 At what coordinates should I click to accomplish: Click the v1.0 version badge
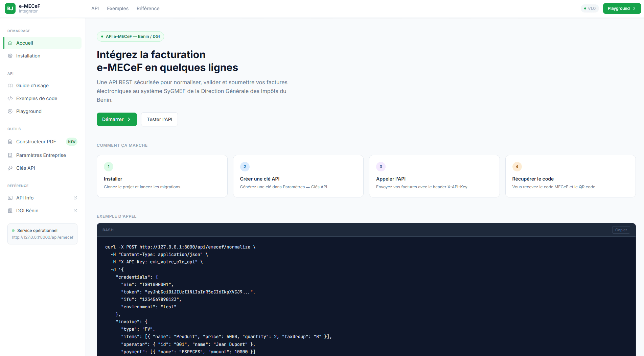tap(590, 8)
